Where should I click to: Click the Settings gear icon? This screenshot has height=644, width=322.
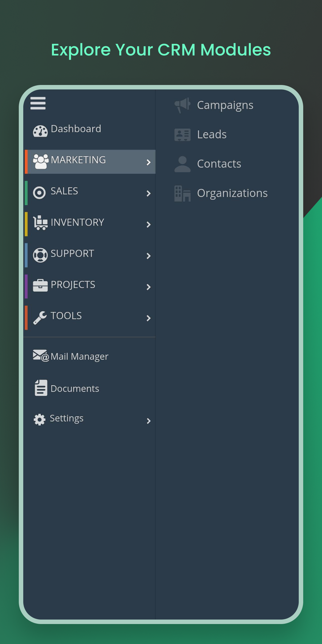39,419
